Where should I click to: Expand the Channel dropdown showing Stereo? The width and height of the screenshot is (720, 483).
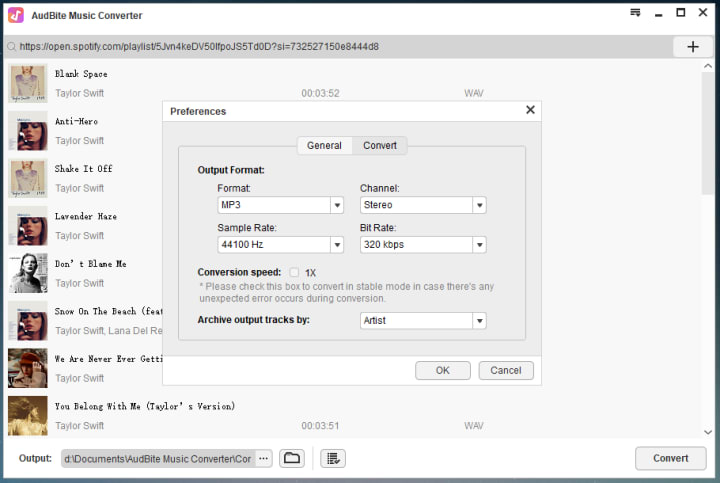coord(423,205)
